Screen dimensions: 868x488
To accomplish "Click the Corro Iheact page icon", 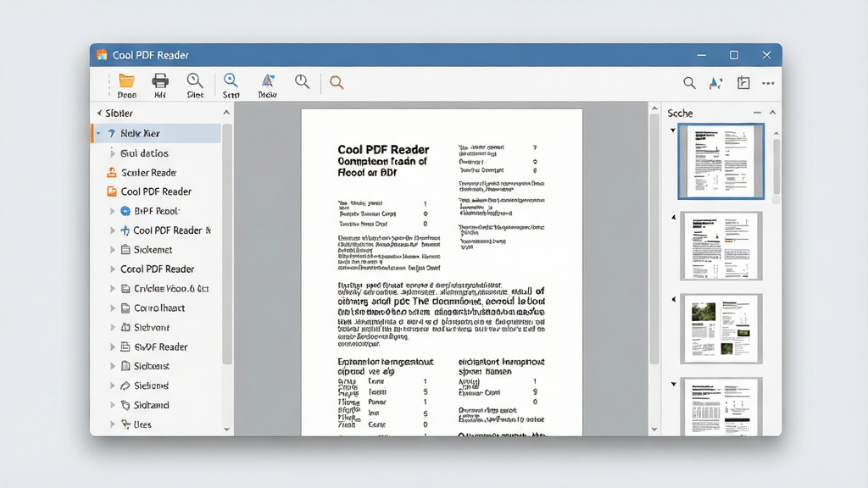I will [125, 308].
